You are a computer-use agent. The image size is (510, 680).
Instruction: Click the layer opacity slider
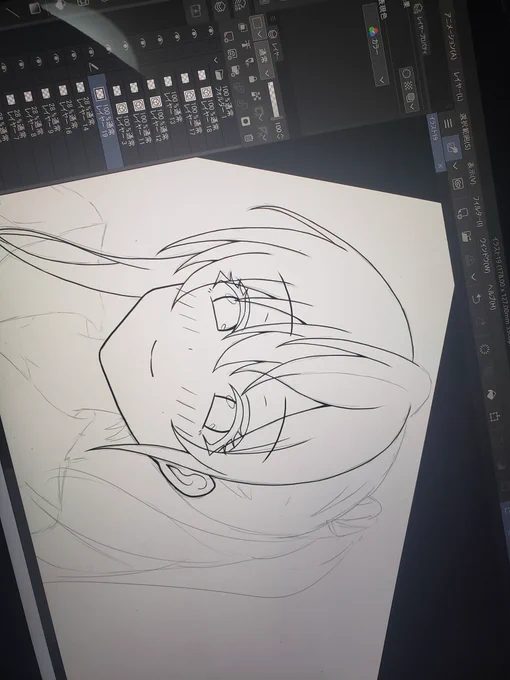coord(273,101)
